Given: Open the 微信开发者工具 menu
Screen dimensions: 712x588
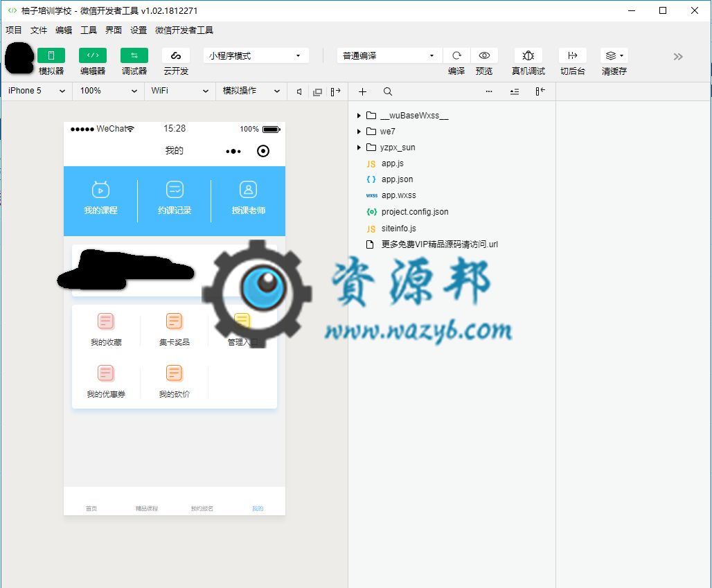Looking at the screenshot, I should [x=184, y=30].
